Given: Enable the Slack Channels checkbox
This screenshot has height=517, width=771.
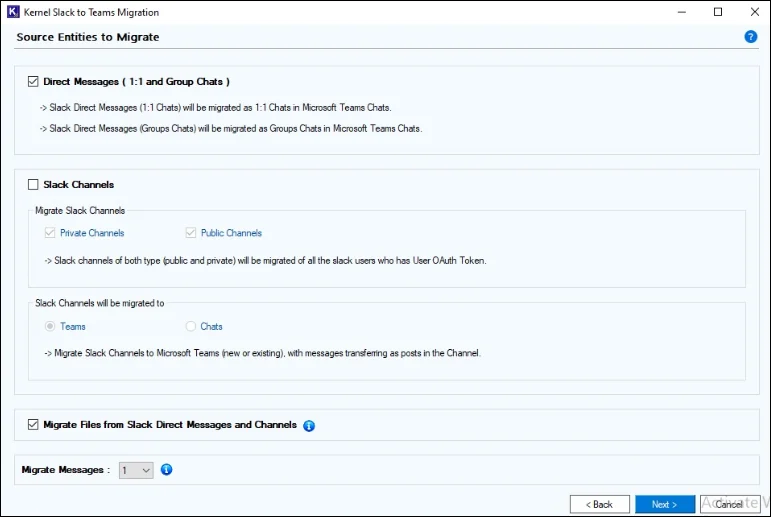Looking at the screenshot, I should (33, 184).
